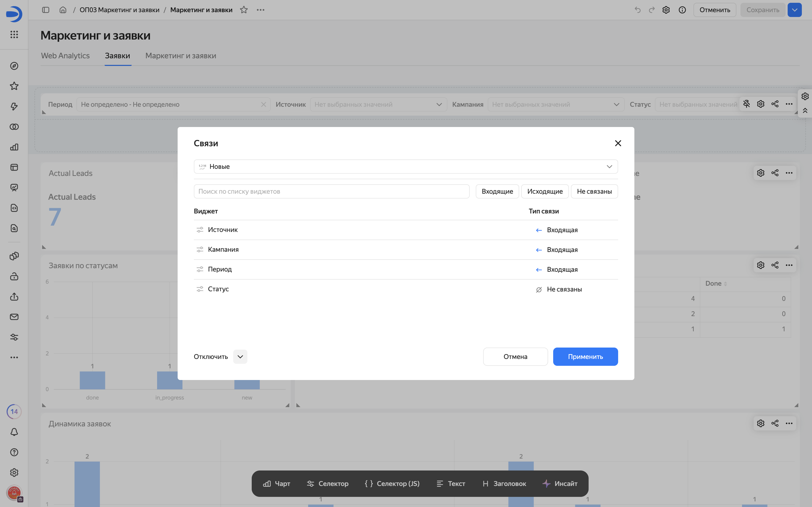Change link type for Статус row
Screen dimensions: 812x507
click(559, 289)
